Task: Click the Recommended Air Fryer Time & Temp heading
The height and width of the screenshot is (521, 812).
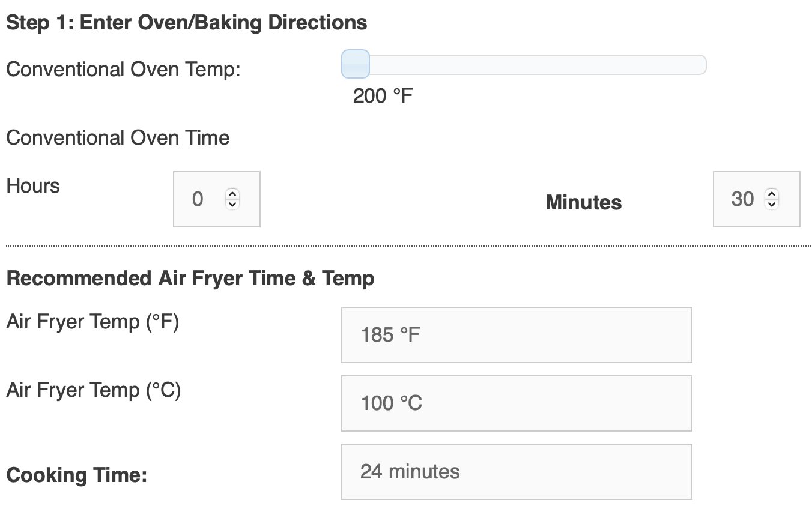Action: pyautogui.click(x=189, y=278)
